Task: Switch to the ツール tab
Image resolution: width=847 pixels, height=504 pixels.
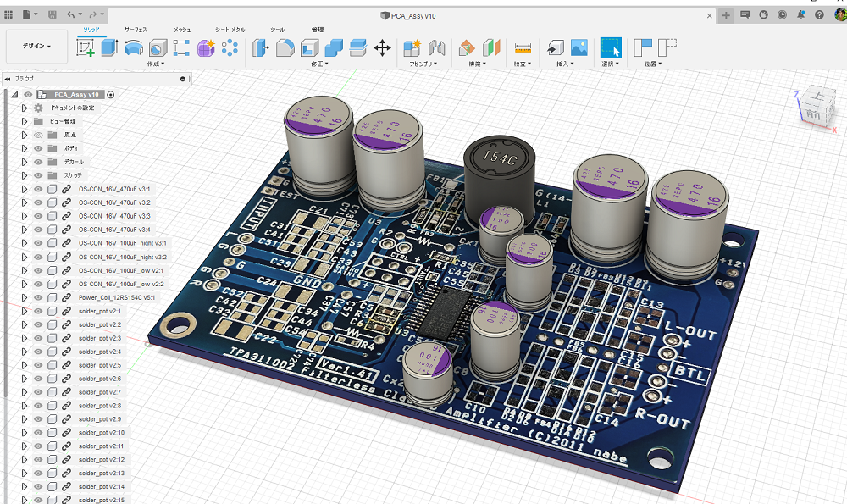Action: (x=278, y=30)
